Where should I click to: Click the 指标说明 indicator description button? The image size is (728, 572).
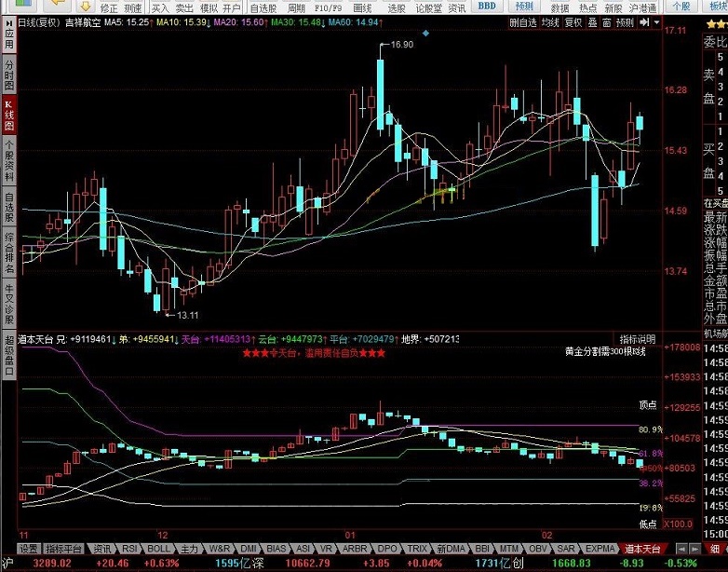(637, 339)
